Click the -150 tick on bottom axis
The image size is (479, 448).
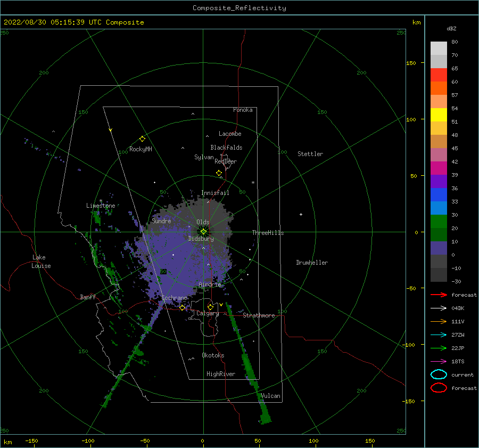31,441
